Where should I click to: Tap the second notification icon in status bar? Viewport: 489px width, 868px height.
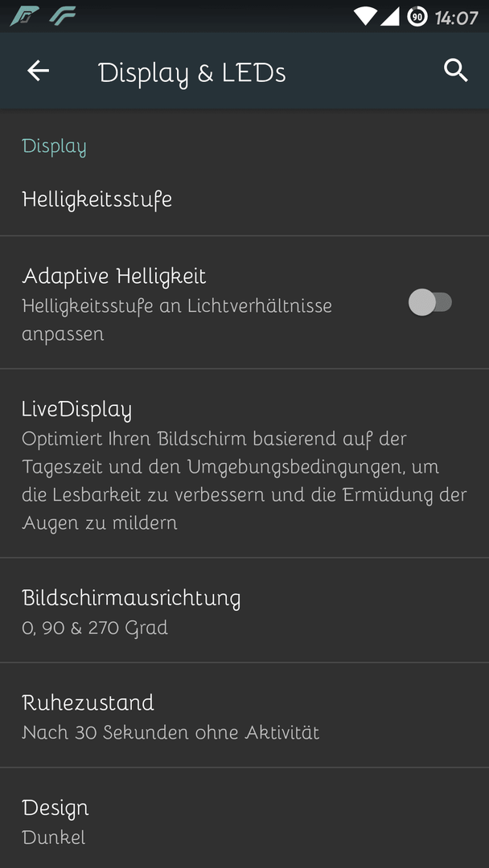(x=62, y=17)
